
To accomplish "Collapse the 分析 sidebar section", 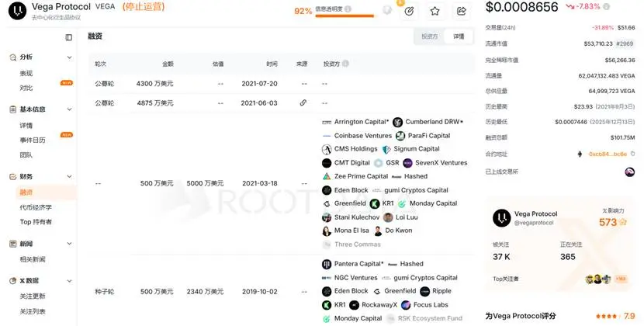I will pos(70,57).
